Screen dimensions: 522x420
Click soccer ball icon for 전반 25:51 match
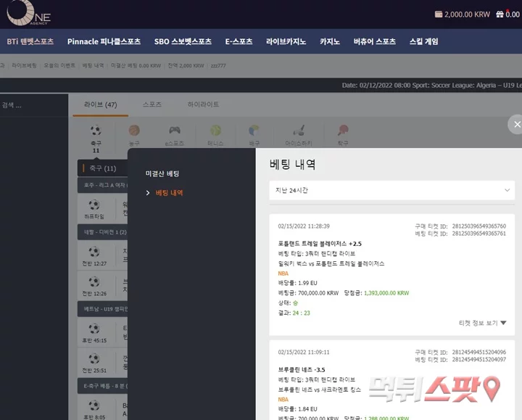tap(94, 359)
